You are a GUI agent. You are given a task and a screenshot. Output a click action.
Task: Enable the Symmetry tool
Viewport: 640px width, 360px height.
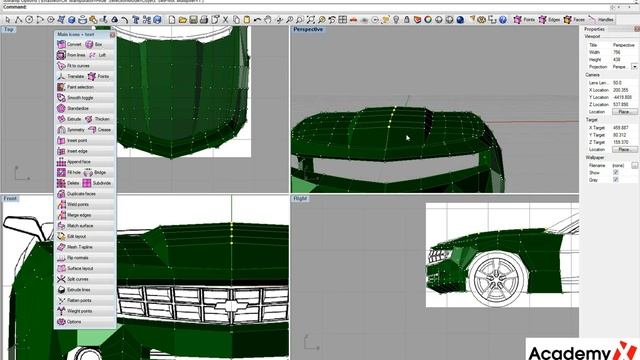[x=71, y=129]
